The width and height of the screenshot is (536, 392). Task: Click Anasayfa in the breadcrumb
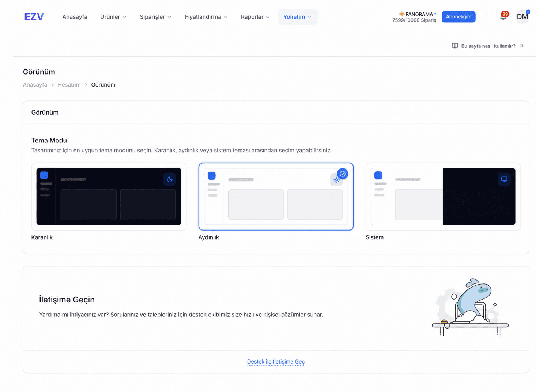click(x=35, y=85)
